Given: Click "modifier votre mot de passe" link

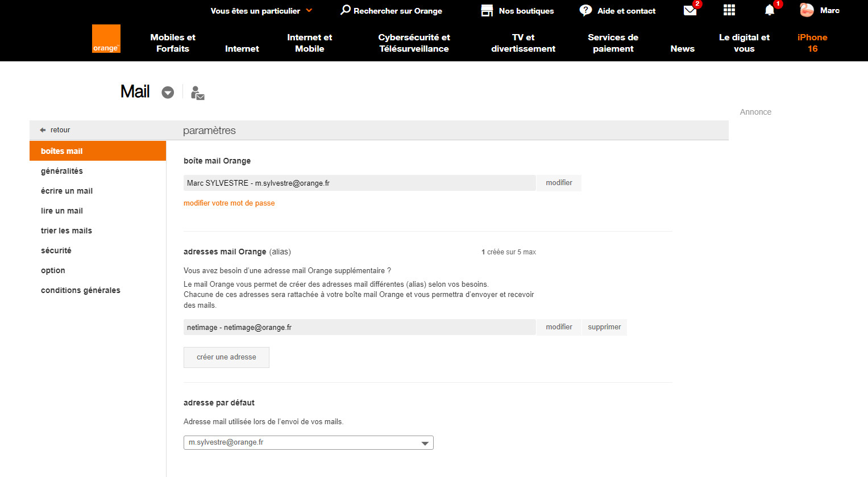Looking at the screenshot, I should [229, 203].
